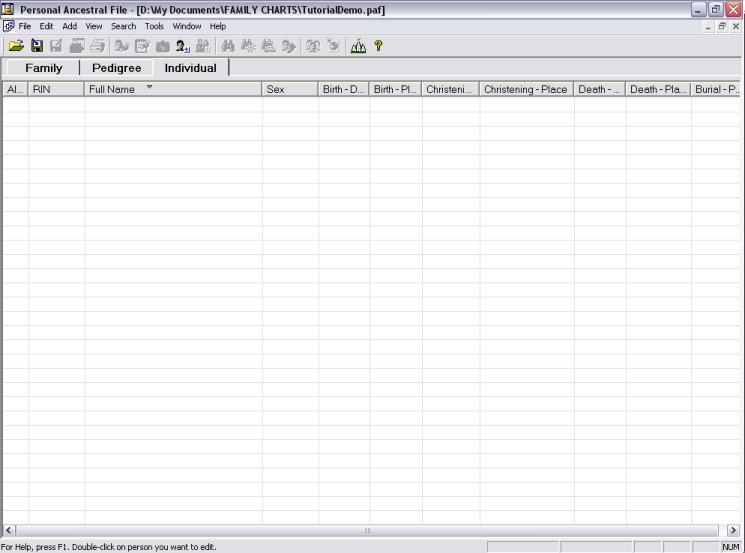
Task: Click the temple spires toolbar icon
Action: coord(358,46)
